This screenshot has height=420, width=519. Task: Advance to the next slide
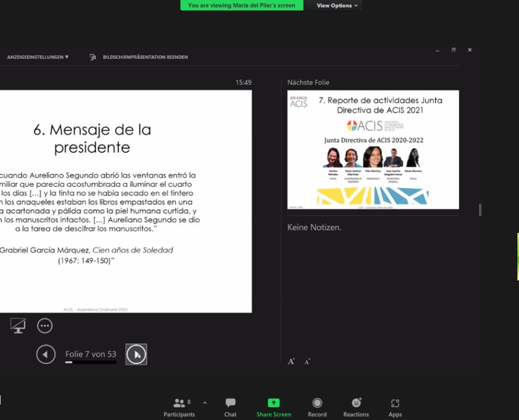136,354
